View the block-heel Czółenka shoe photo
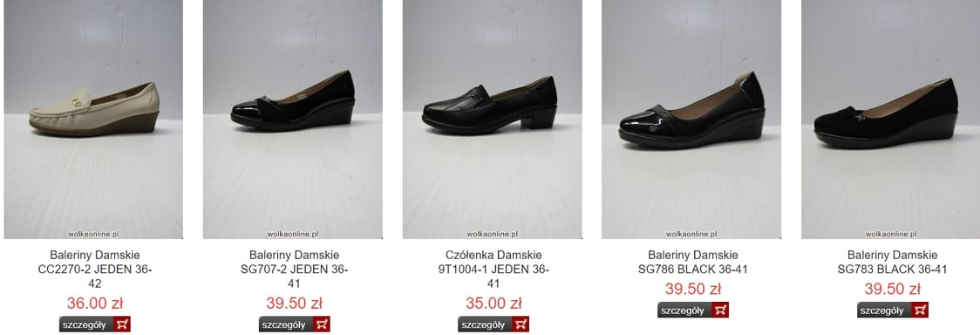980x335 pixels. click(x=492, y=120)
